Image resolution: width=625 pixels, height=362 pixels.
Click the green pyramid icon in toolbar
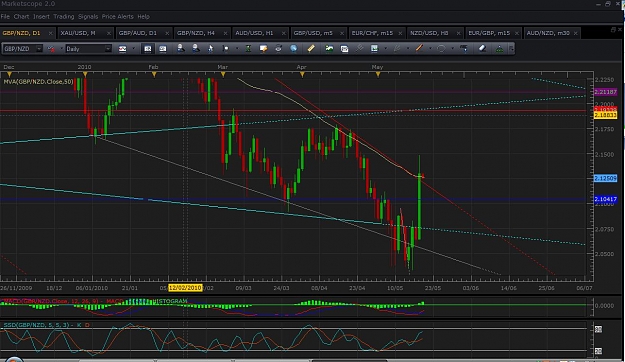pos(499,48)
